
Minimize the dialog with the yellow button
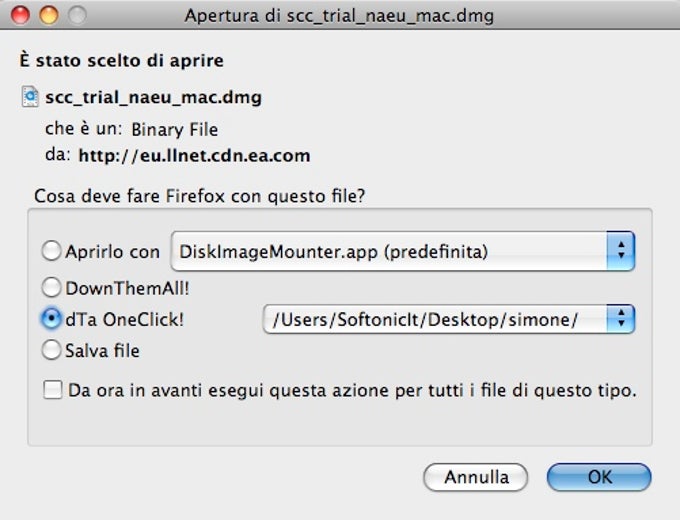tap(49, 15)
